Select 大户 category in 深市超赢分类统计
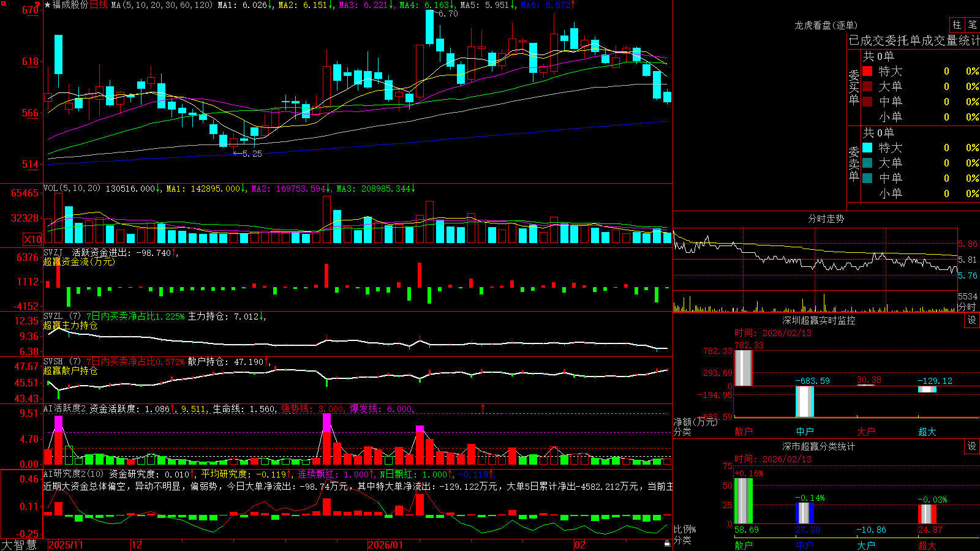 (x=866, y=545)
